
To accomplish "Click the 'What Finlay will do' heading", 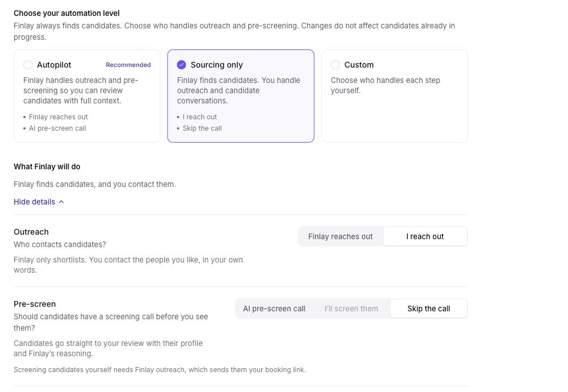I will (x=47, y=166).
